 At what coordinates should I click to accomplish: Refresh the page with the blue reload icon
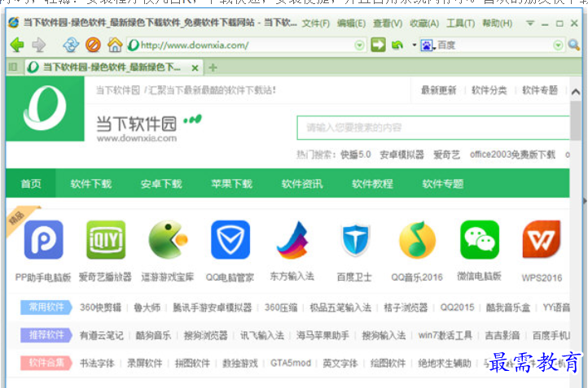71,45
